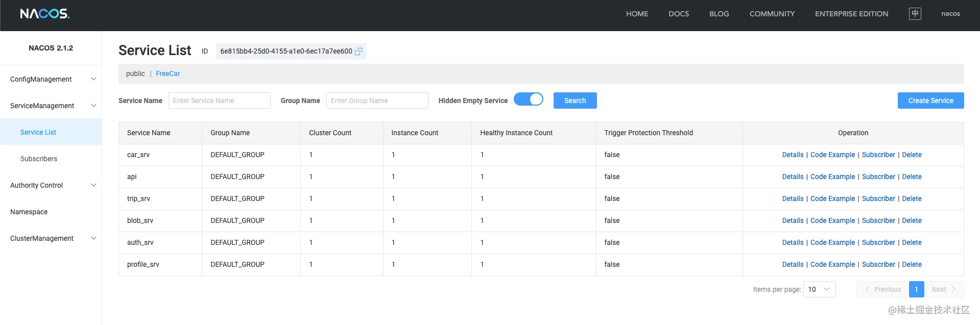This screenshot has width=980, height=325.
Task: Click the blob_srv service name cell
Action: click(160, 220)
